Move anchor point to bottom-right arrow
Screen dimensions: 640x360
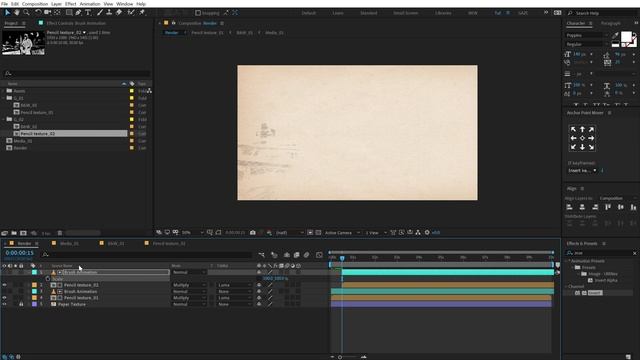point(591,147)
